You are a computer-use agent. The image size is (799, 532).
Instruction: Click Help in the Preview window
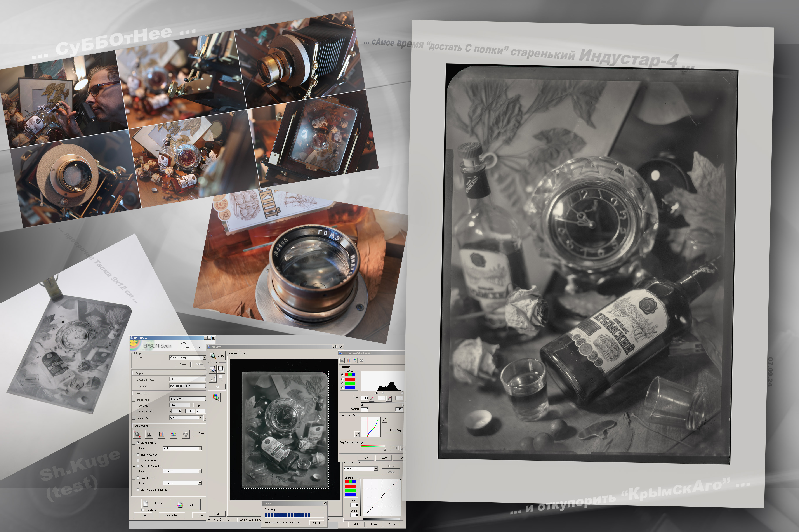pos(217,514)
